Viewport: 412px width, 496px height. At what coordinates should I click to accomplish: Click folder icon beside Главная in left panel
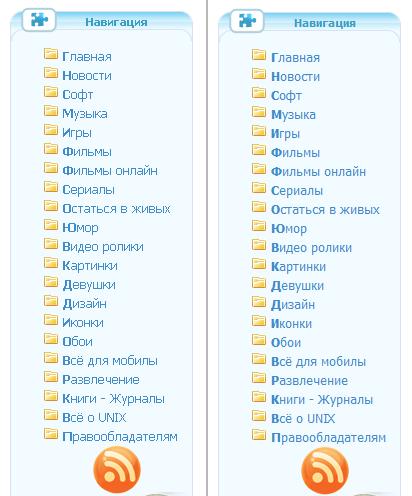point(51,54)
